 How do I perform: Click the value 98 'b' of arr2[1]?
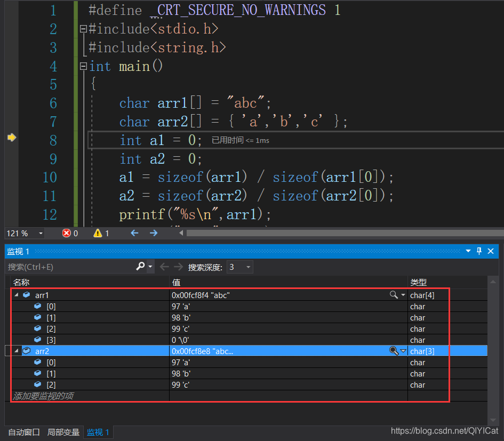point(181,373)
